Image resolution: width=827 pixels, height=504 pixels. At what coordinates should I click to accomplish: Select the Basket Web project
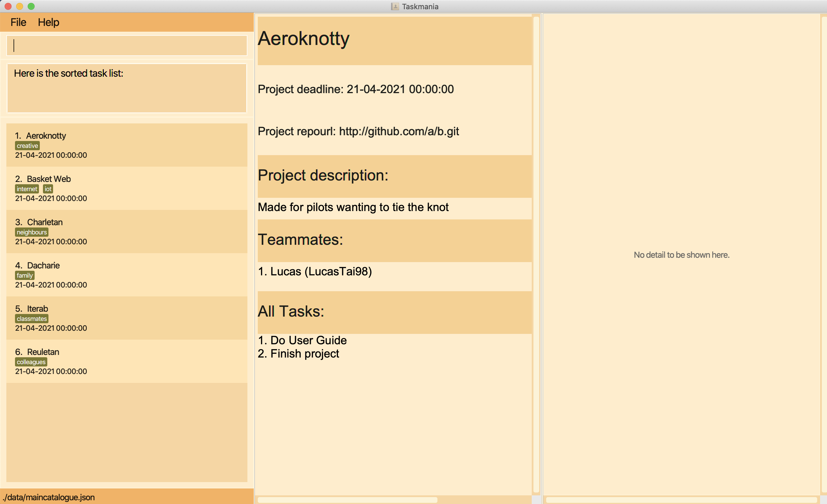[x=127, y=188]
